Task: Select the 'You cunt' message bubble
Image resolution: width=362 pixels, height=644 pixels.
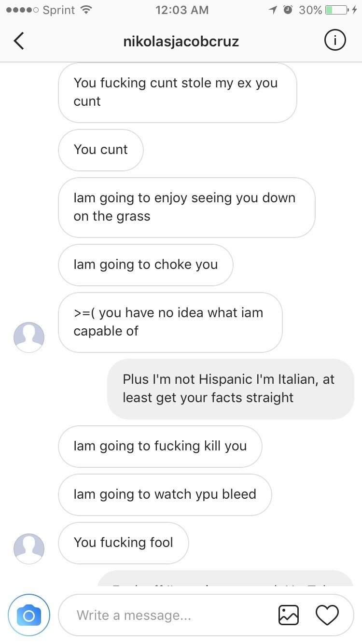Action: coord(101,150)
